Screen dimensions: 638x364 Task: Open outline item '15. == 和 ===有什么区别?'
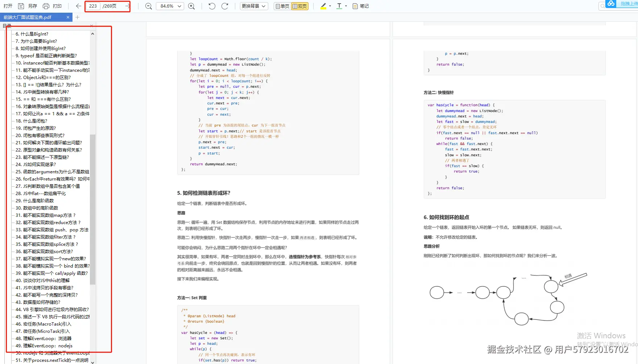pos(43,99)
